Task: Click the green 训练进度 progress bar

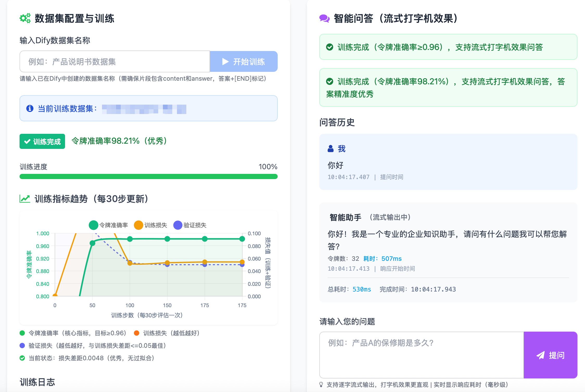Action: 148,176
